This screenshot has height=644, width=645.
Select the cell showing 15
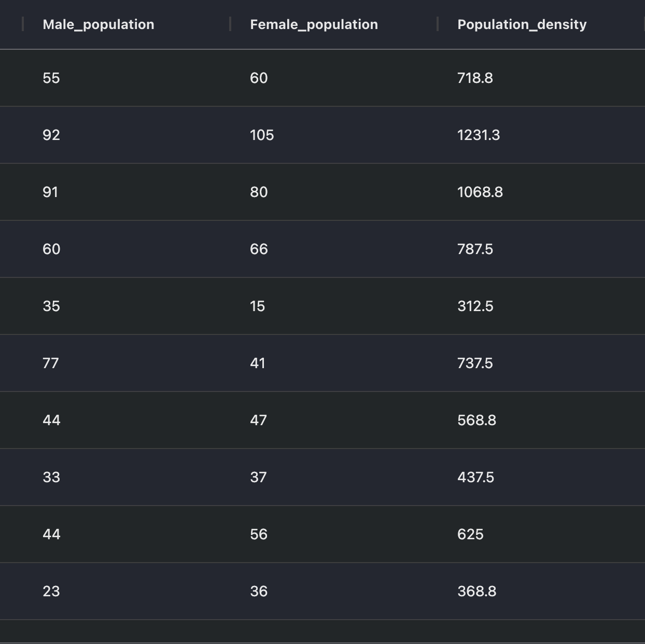click(x=258, y=306)
